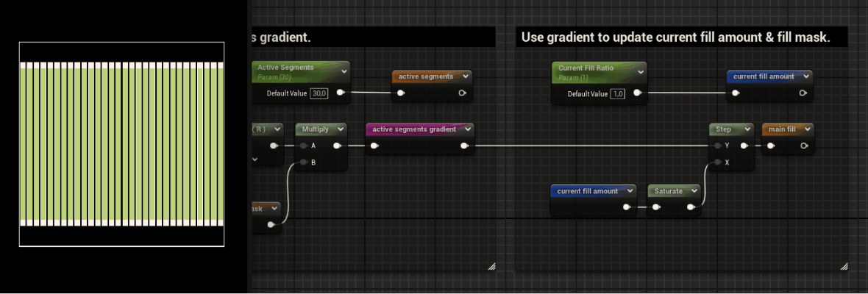Expand the active segments gradient node chevron
868x294 pixels.
click(x=466, y=129)
